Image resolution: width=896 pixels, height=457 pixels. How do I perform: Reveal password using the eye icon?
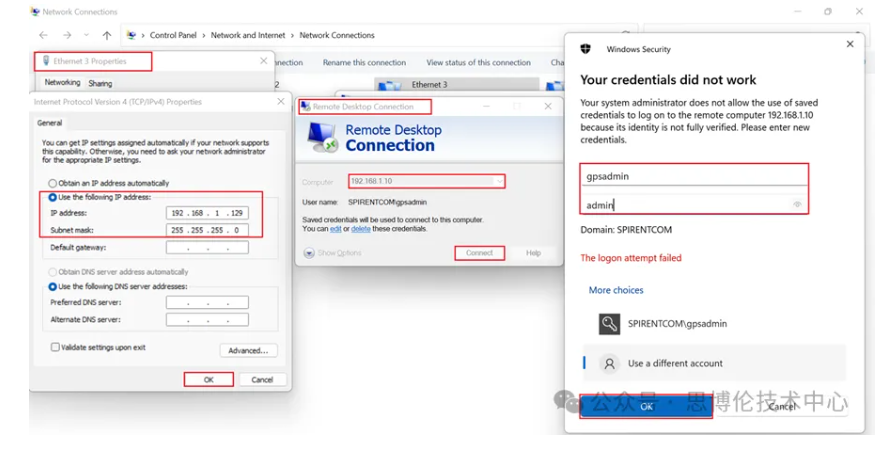coord(797,204)
